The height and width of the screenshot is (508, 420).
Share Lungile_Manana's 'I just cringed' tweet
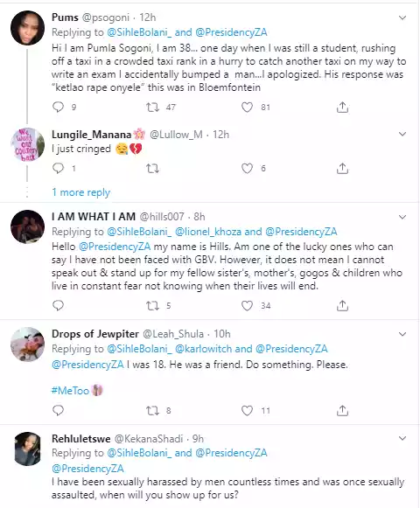pyautogui.click(x=342, y=168)
